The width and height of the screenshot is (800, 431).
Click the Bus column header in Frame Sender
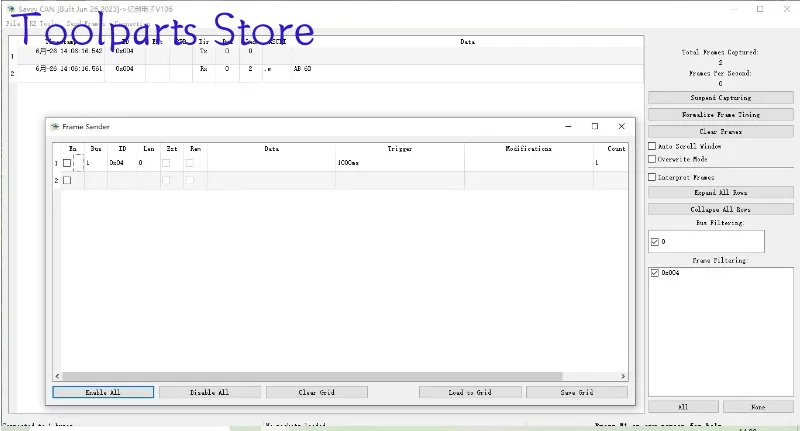pyautogui.click(x=96, y=149)
